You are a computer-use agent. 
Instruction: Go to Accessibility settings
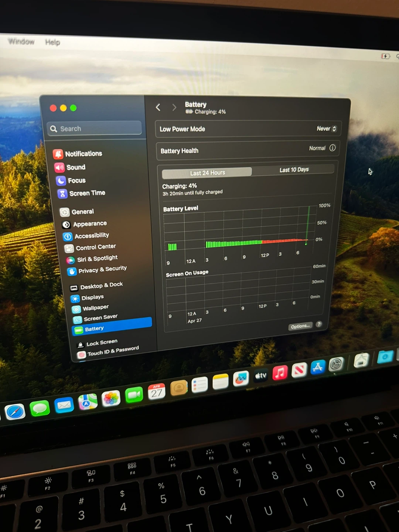tap(86, 236)
